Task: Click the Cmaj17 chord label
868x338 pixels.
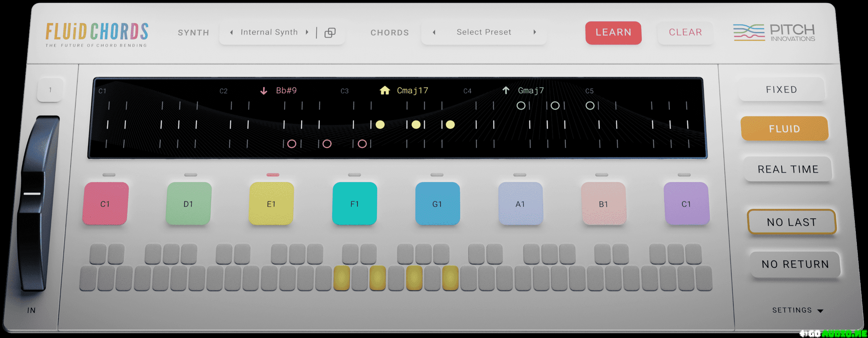Action: point(412,91)
